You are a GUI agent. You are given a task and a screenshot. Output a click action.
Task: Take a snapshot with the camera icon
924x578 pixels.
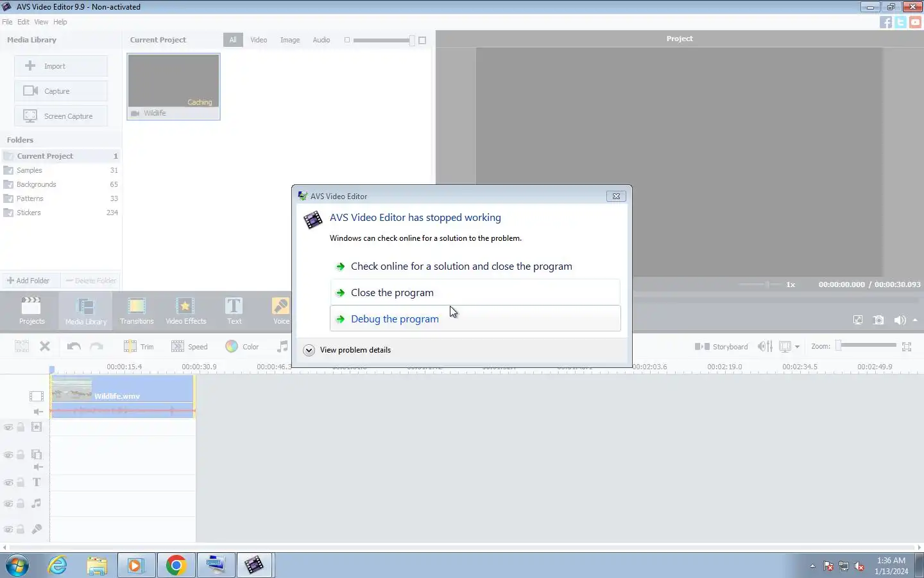878,320
